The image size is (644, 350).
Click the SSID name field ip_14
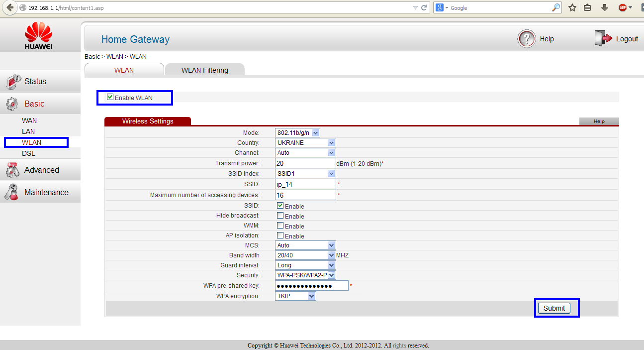pyautogui.click(x=305, y=184)
